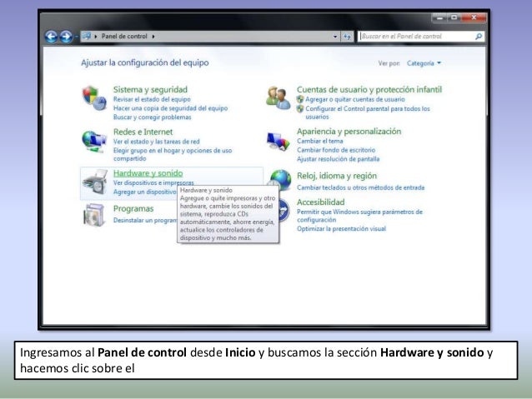Open Accesibilidad category heading

(x=321, y=202)
